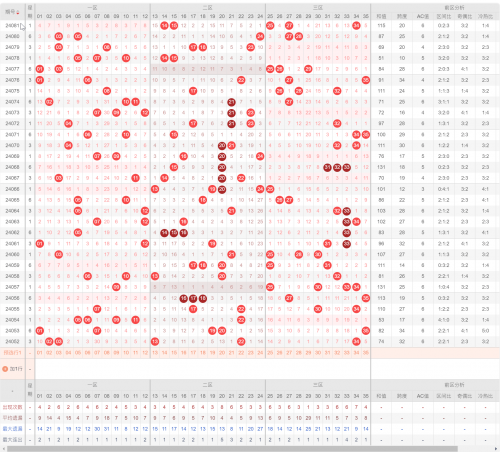
Task: Click the orange plus icon for 加1行
Action: [5, 369]
